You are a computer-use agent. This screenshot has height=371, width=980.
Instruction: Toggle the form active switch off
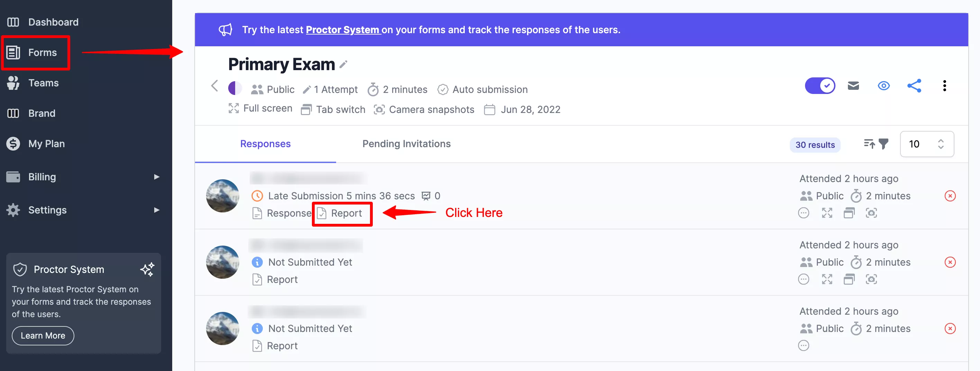pyautogui.click(x=820, y=86)
